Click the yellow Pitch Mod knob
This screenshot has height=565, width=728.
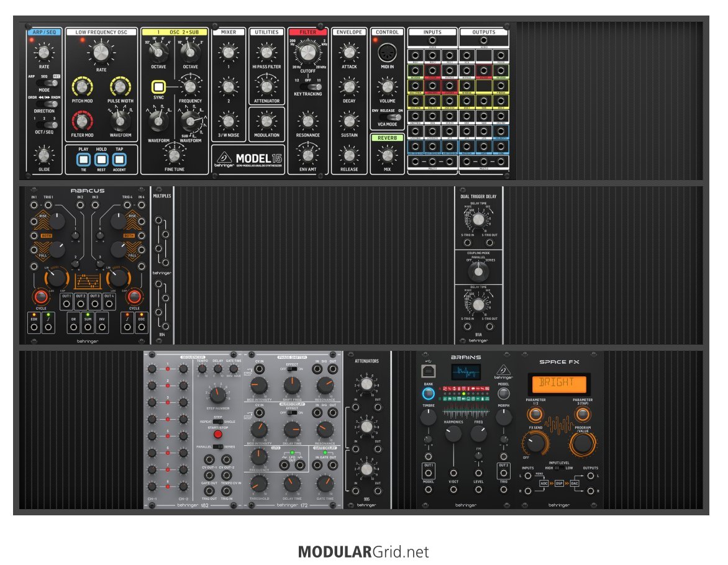82,86
